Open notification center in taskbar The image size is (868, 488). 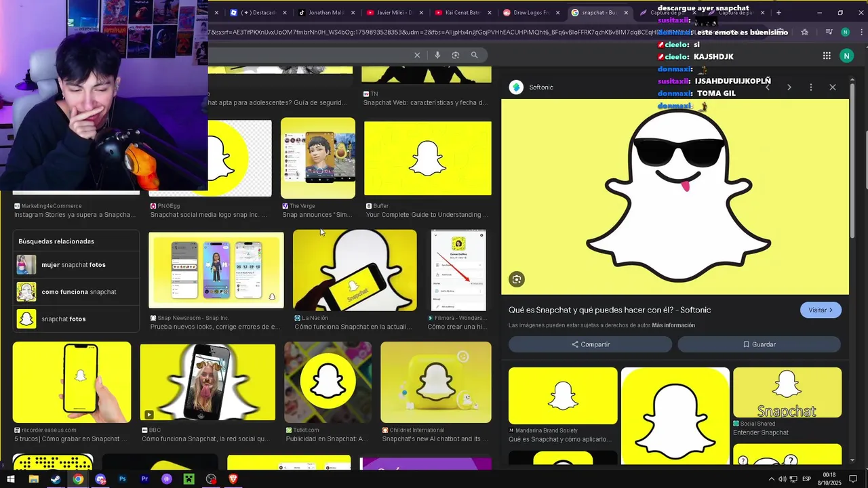click(853, 479)
